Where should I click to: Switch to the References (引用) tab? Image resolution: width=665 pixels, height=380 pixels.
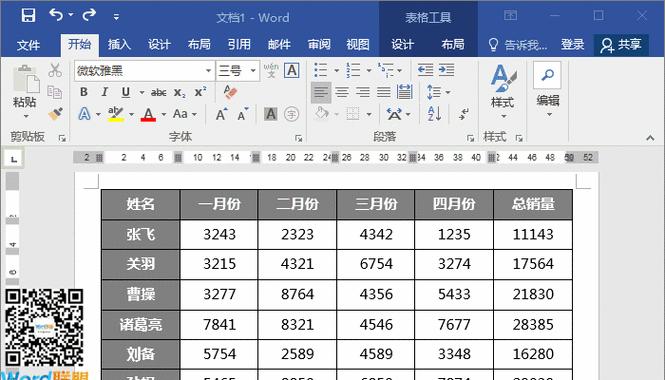(239, 45)
